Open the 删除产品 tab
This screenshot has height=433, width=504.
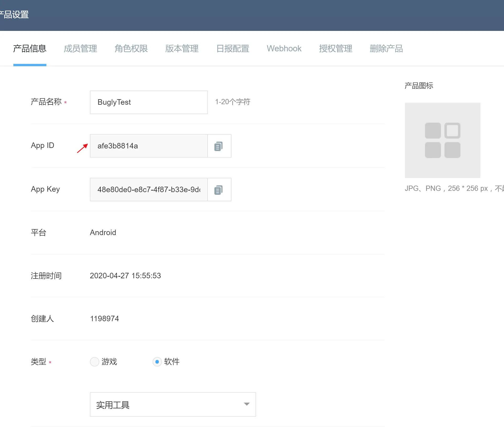coord(386,49)
